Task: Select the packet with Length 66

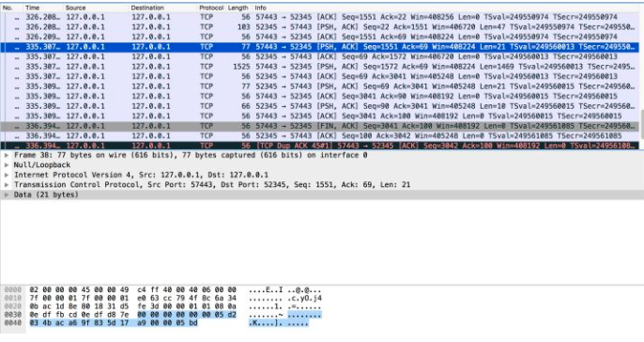Action: coord(320,106)
